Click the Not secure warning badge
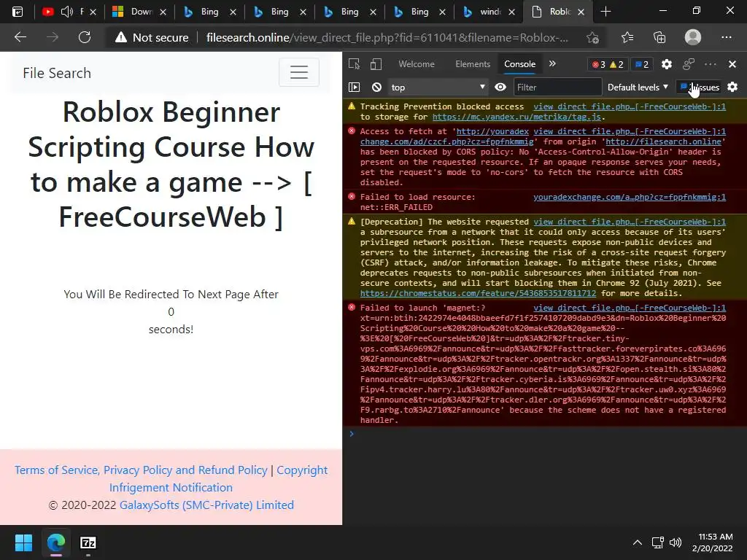This screenshot has width=747, height=560. click(152, 38)
